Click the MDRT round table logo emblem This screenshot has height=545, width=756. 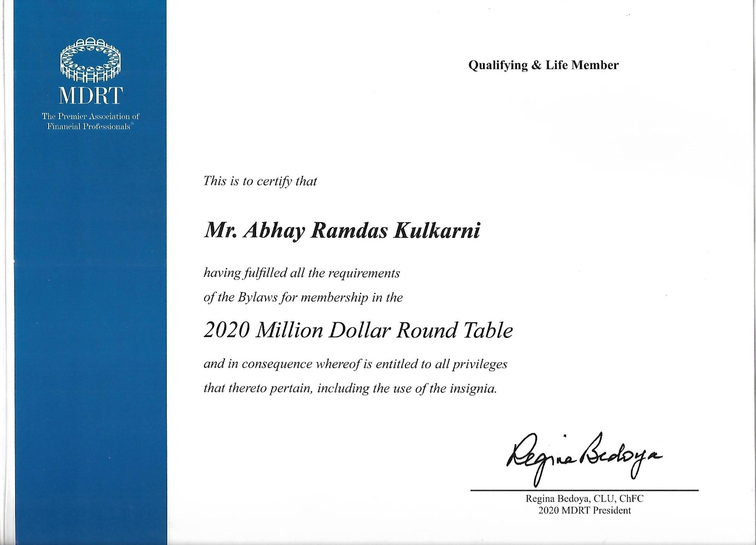pyautogui.click(x=90, y=61)
